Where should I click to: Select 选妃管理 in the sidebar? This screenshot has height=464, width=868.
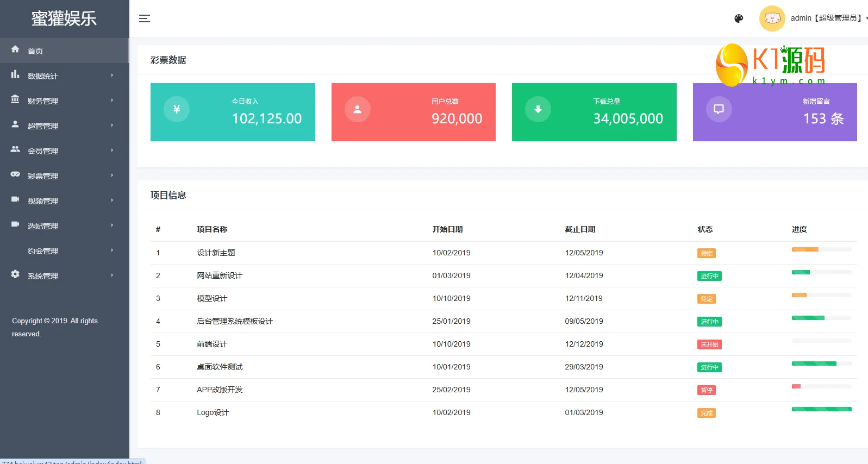click(x=64, y=225)
